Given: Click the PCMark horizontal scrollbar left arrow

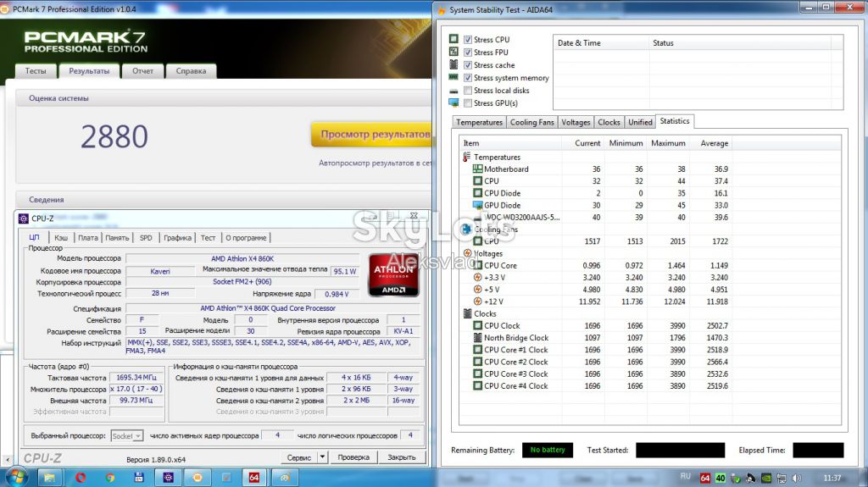Looking at the screenshot, I should 7,459.
